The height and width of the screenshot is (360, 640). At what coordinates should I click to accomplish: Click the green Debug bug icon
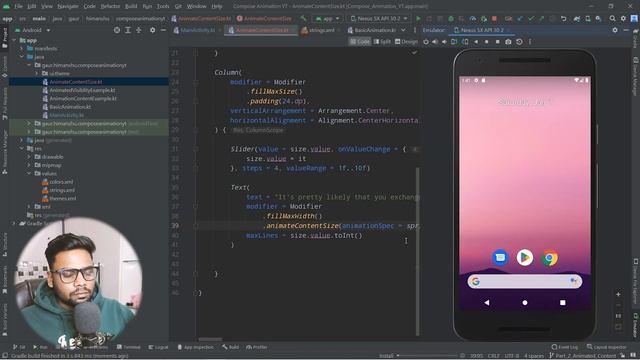[451, 19]
